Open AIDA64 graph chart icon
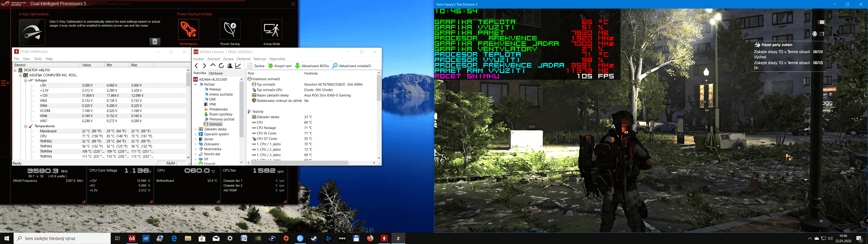 click(238, 66)
